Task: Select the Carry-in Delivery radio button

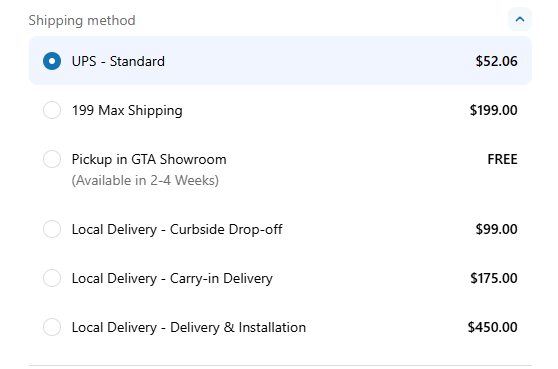Action: coord(52,278)
